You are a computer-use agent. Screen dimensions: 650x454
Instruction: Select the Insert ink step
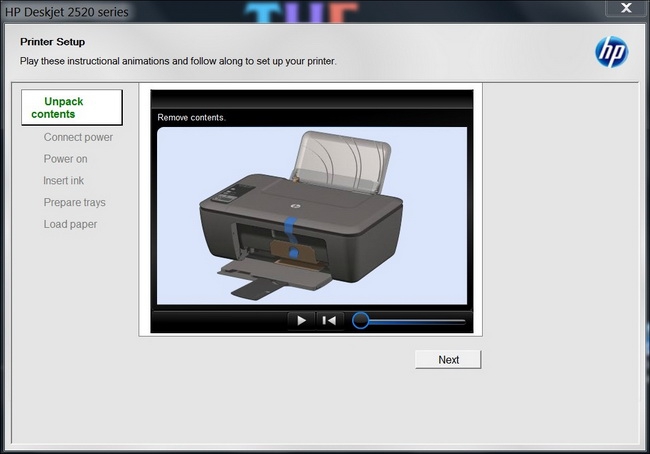(63, 181)
